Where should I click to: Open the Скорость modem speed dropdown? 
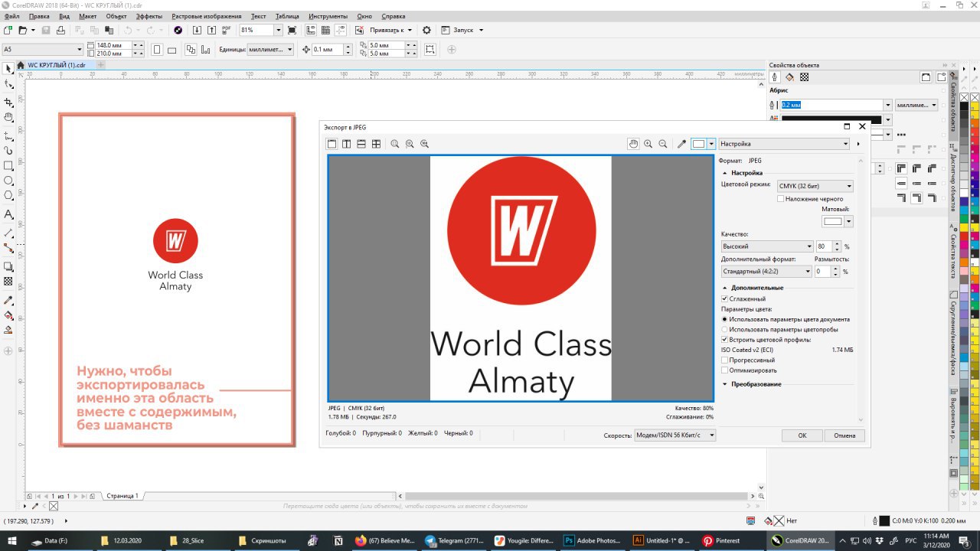coord(675,435)
